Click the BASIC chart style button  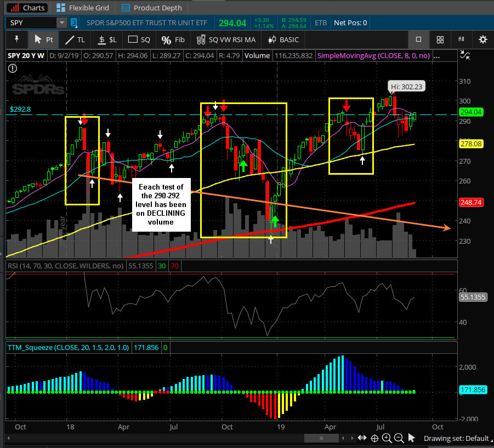[x=283, y=39]
